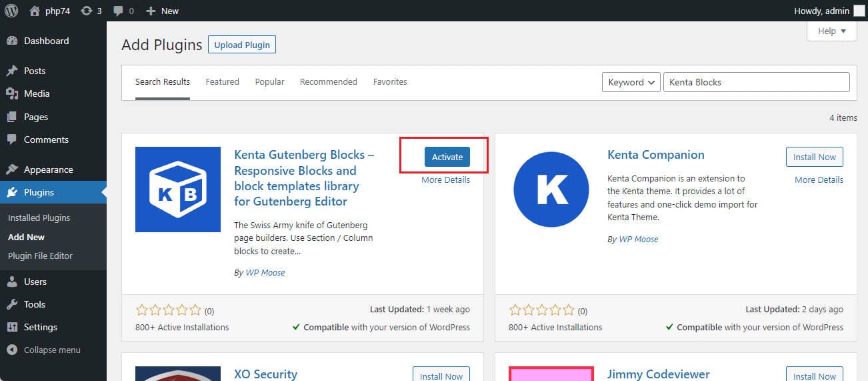The width and height of the screenshot is (868, 381).
Task: Click the Posts pushpin icon
Action: click(x=12, y=71)
